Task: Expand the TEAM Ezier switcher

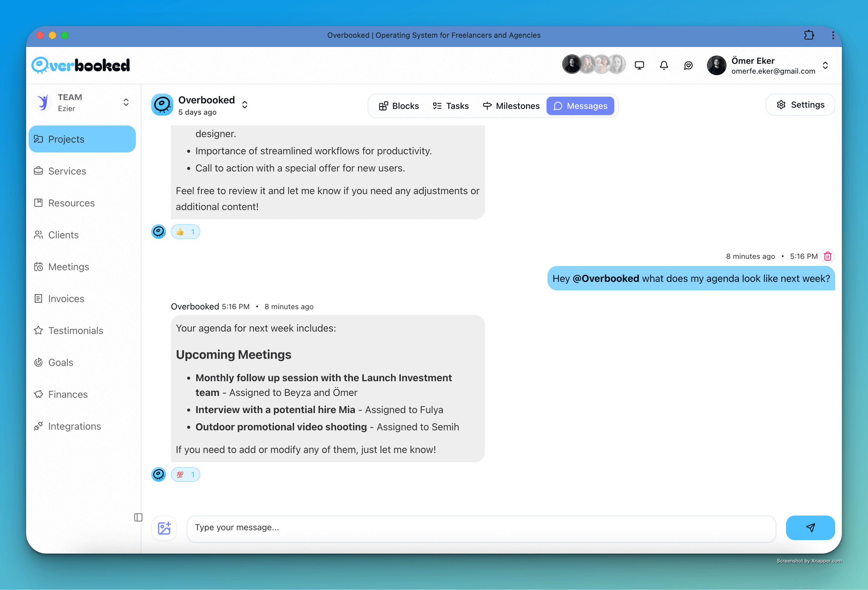Action: coord(126,102)
